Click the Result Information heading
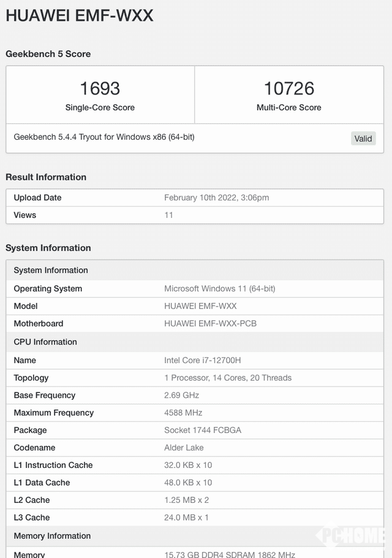 coord(46,177)
